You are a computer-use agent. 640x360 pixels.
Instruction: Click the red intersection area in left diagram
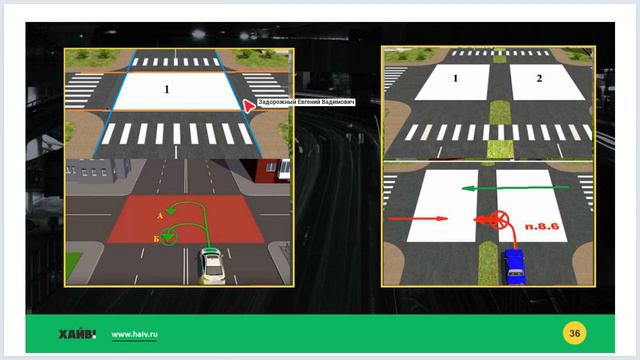pyautogui.click(x=186, y=220)
